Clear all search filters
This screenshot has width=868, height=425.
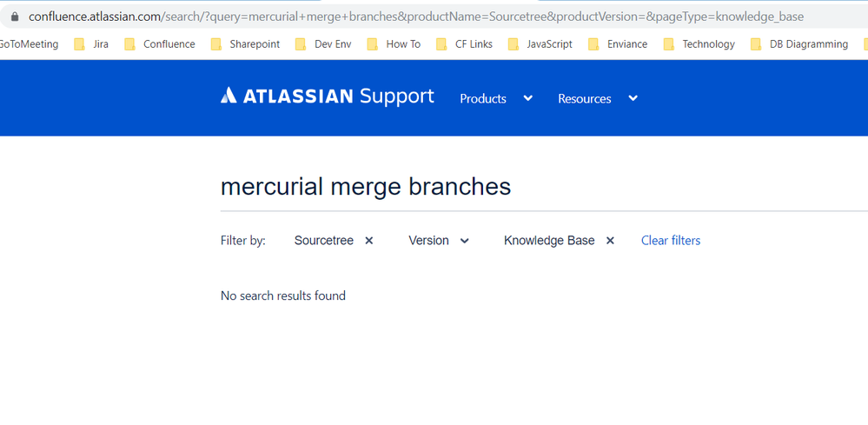[x=671, y=241]
